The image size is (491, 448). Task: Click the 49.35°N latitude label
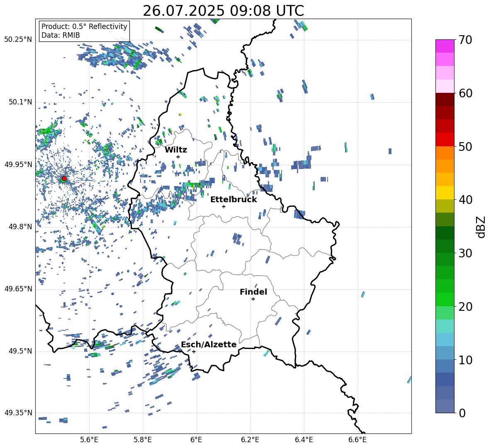pyautogui.click(x=18, y=413)
